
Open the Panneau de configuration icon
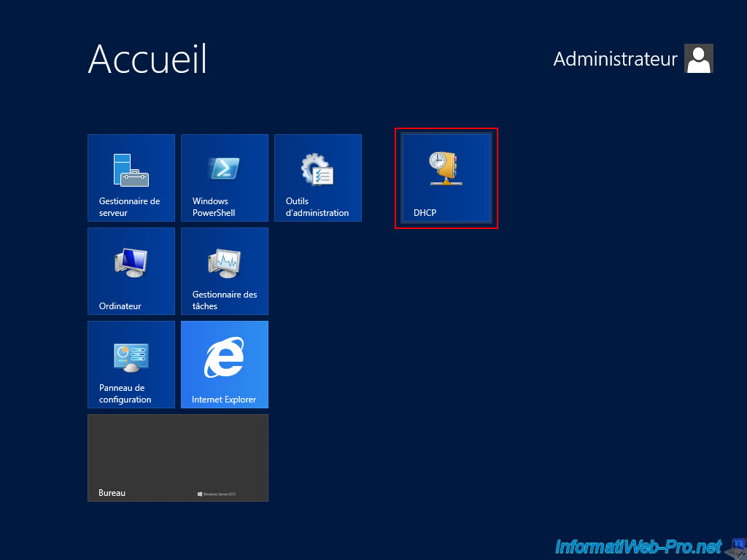coord(131,355)
